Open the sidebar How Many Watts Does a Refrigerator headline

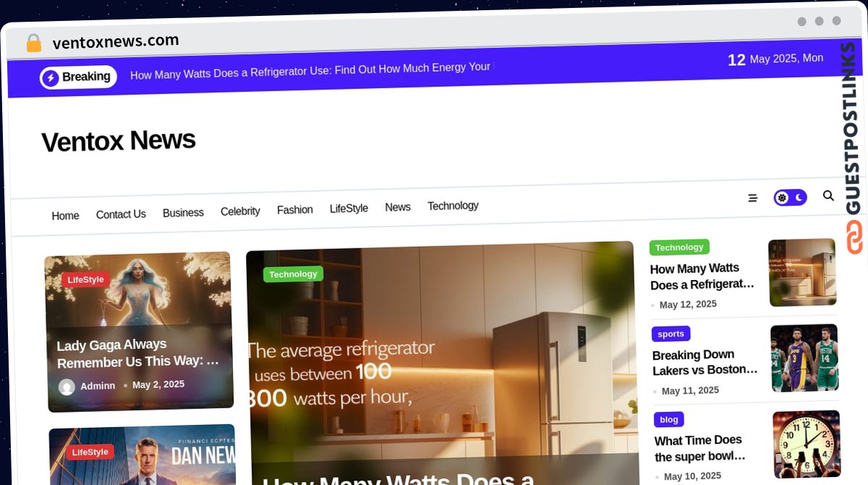tap(702, 277)
